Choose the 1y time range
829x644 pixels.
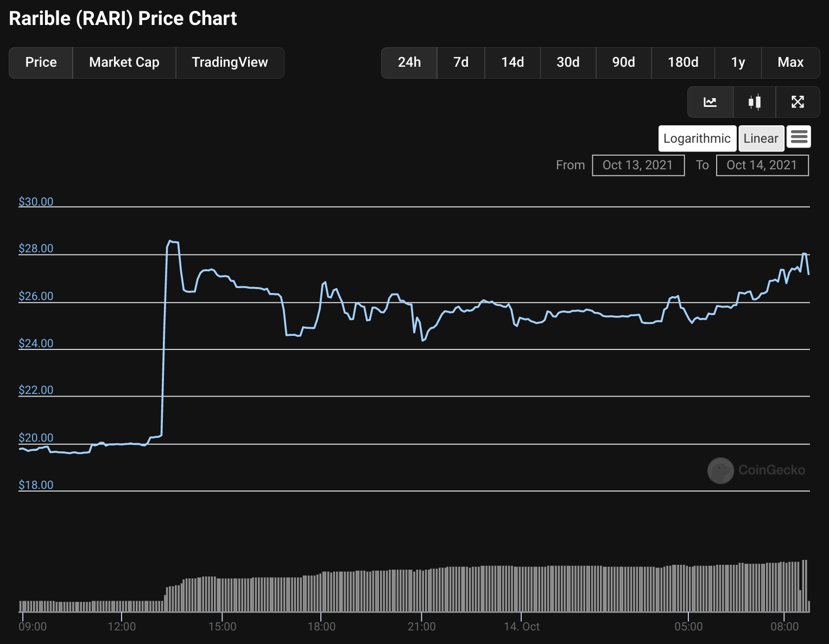pos(738,62)
